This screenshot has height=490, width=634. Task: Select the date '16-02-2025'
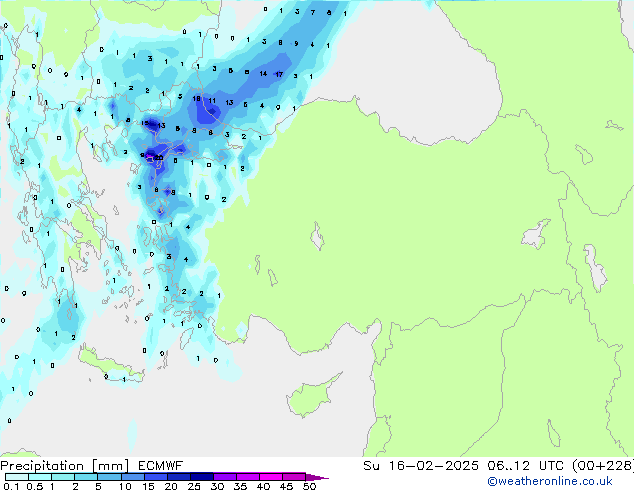433,466
